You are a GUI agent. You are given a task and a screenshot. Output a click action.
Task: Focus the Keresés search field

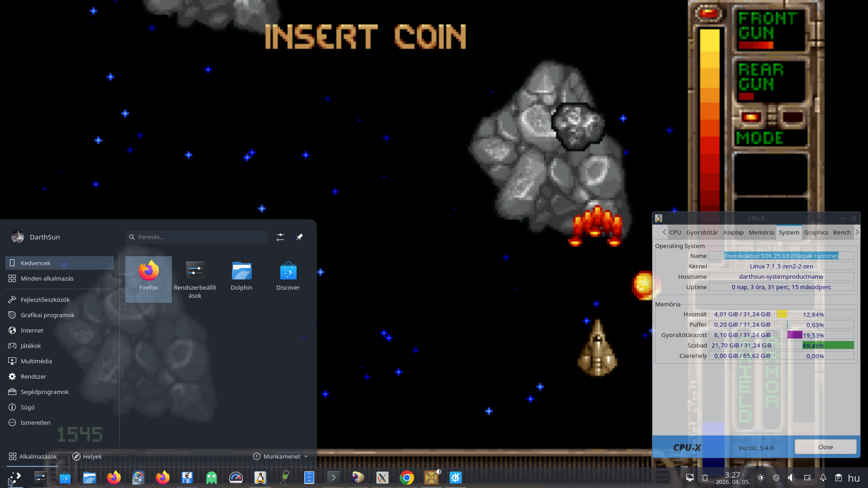pyautogui.click(x=197, y=237)
